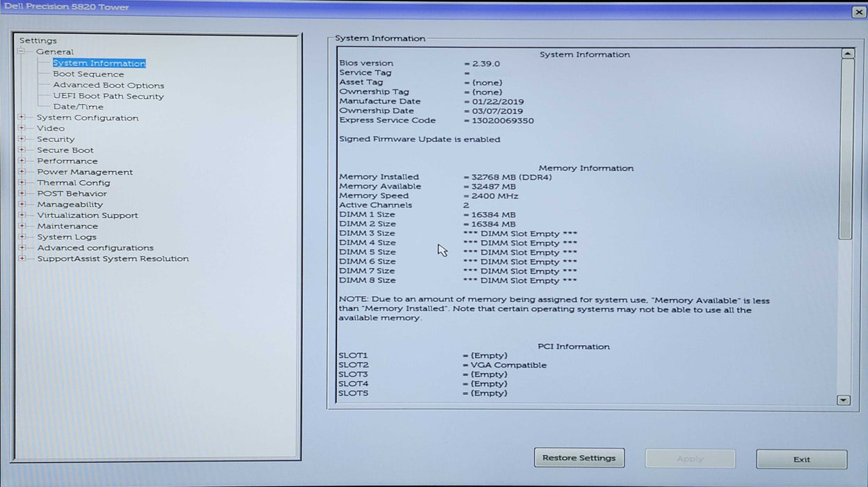Image resolution: width=868 pixels, height=487 pixels.
Task: Select UEFI Boot Path Security
Action: [109, 96]
